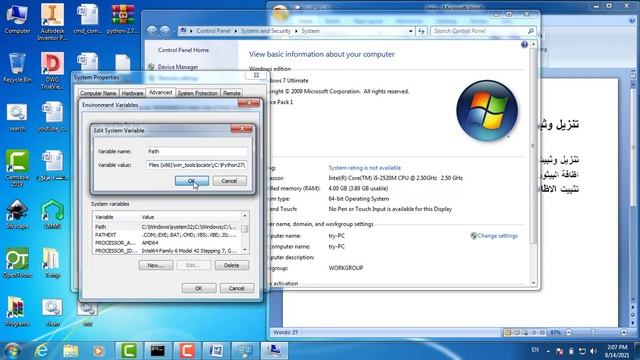The width and height of the screenshot is (640, 360).
Task: Click OK in Edit System Variable dialog
Action: point(192,181)
